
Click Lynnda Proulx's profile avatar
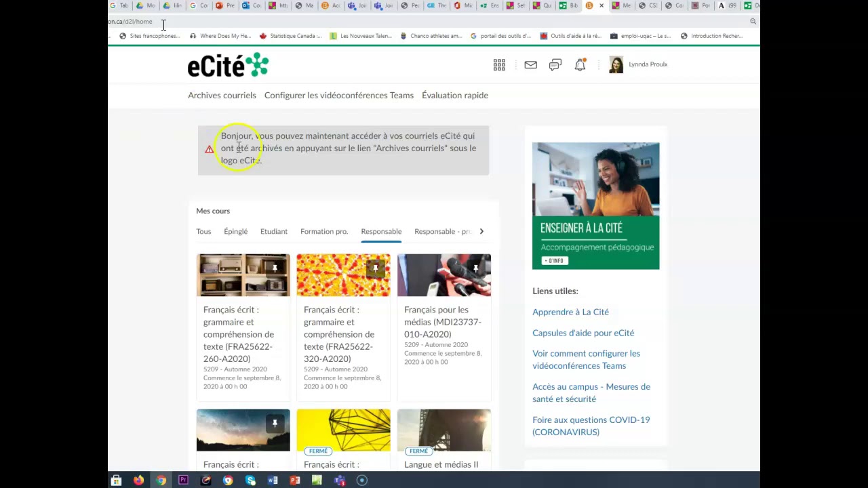(616, 64)
